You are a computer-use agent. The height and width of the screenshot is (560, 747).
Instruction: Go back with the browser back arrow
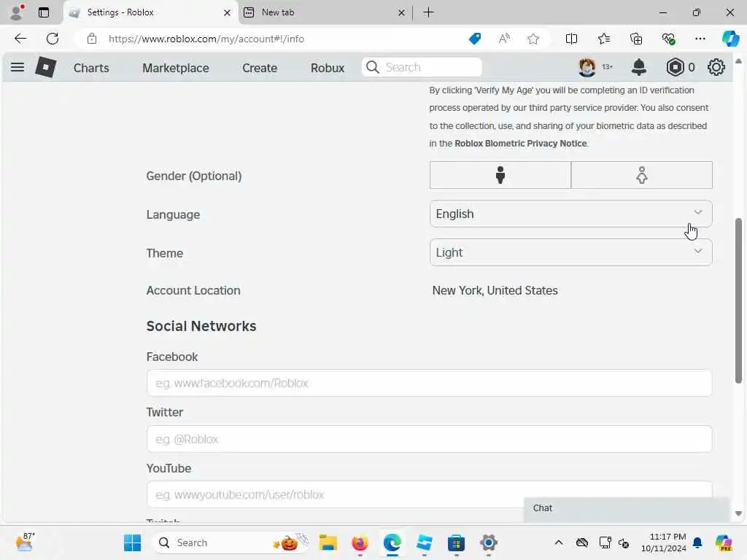coord(20,39)
